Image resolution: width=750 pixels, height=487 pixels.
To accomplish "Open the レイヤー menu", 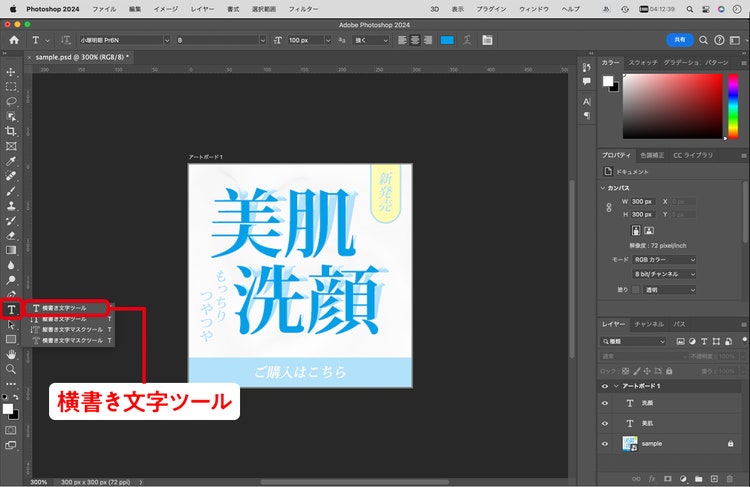I will pos(202,9).
